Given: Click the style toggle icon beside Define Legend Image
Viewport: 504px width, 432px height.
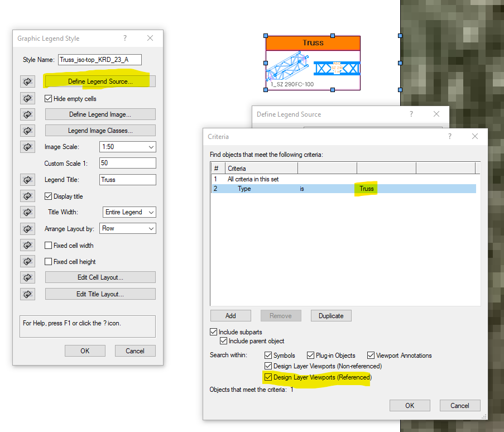Looking at the screenshot, I should tap(27, 114).
